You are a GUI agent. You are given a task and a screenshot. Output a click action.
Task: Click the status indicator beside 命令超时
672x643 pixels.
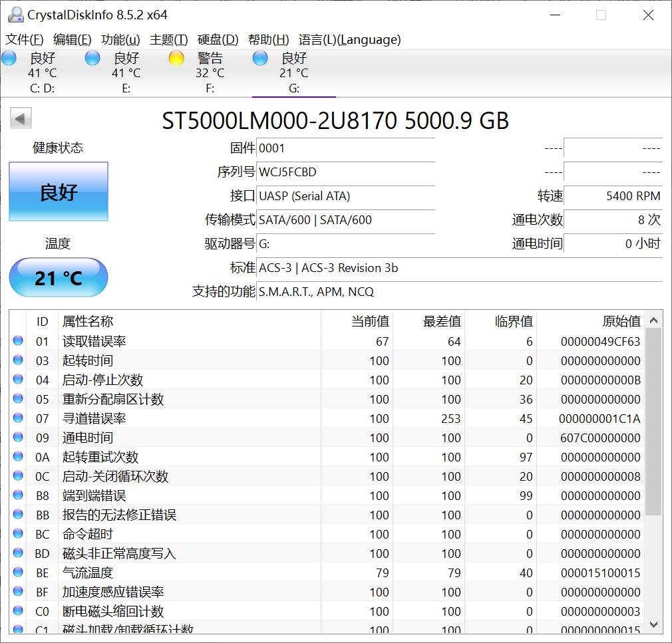pos(19,534)
